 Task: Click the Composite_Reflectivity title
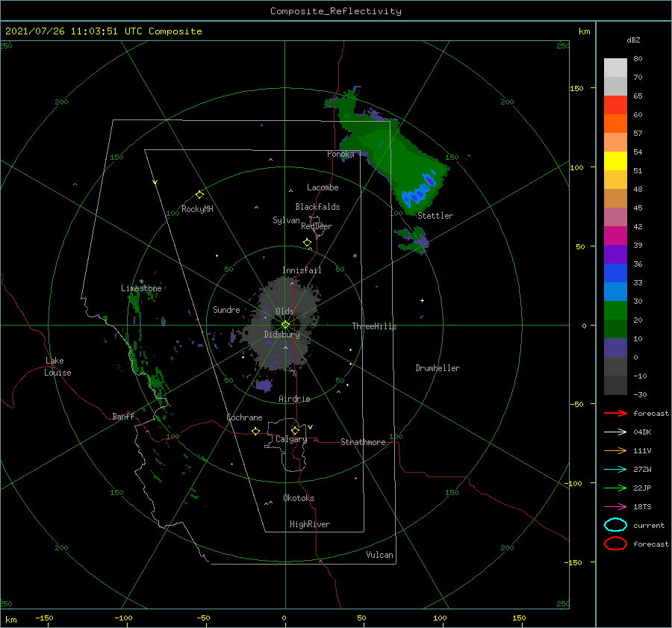pos(336,11)
